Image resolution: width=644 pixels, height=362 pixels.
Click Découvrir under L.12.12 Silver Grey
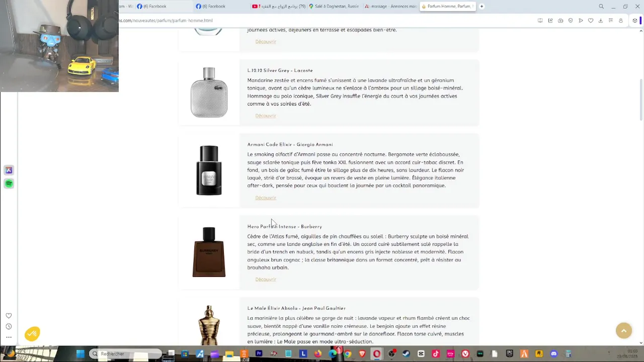266,116
